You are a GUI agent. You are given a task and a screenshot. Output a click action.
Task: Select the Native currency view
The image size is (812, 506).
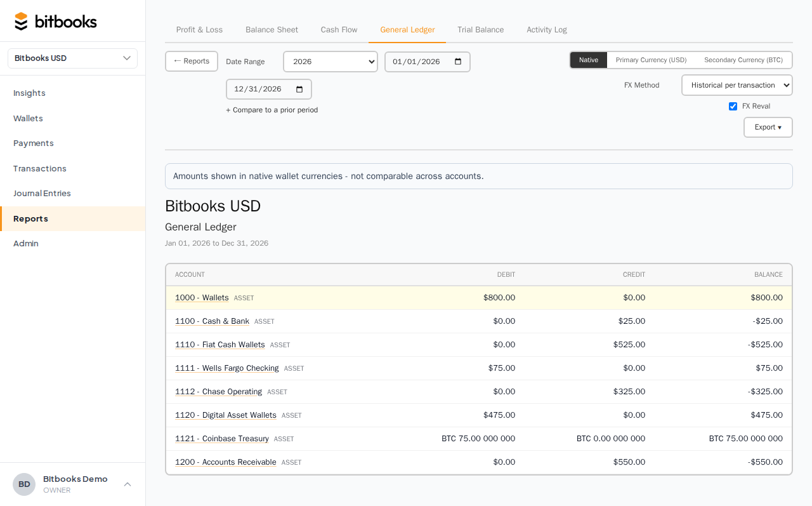[589, 60]
